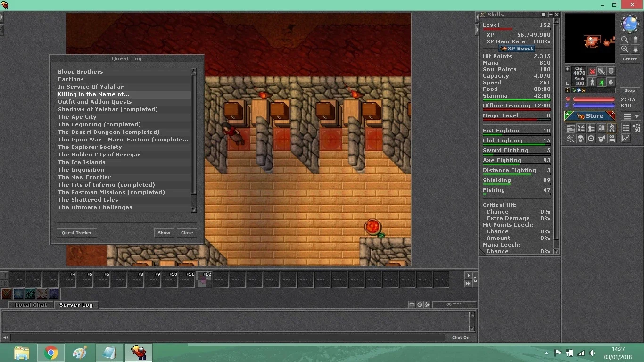This screenshot has height=362, width=644.
Task: Click the highlighted ribbon medal icon
Action: coord(612,128)
